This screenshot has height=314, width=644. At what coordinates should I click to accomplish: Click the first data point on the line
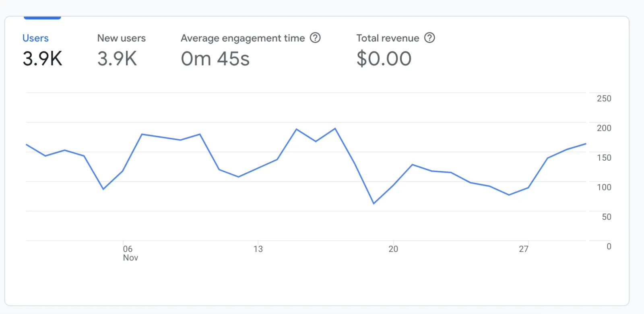click(27, 145)
